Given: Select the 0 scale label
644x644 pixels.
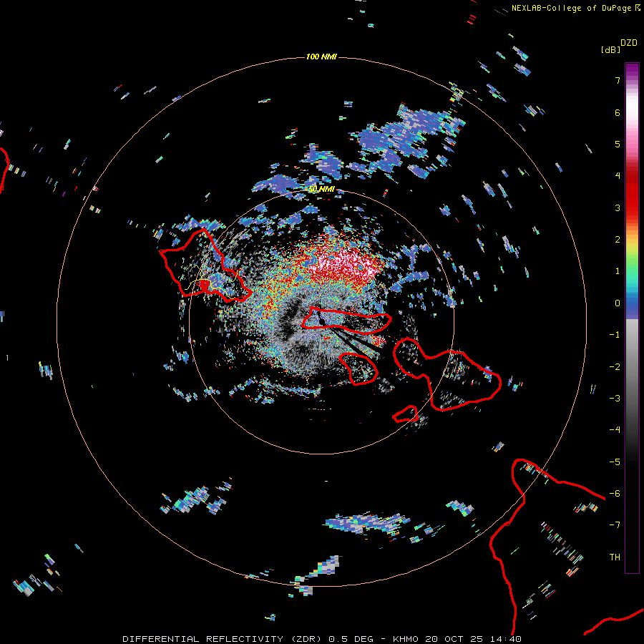Looking at the screenshot, I should [x=618, y=303].
